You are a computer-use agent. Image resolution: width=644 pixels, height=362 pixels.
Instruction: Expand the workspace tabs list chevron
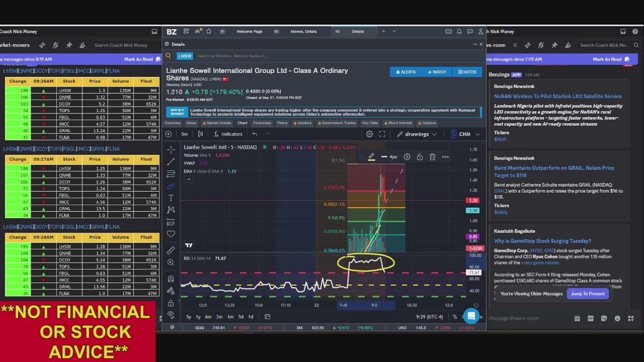394,32
